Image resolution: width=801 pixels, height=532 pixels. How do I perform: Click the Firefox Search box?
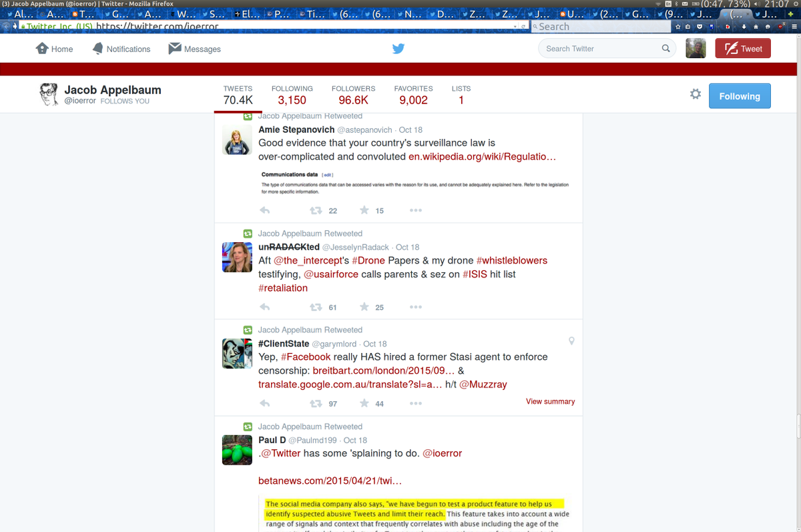tap(601, 27)
